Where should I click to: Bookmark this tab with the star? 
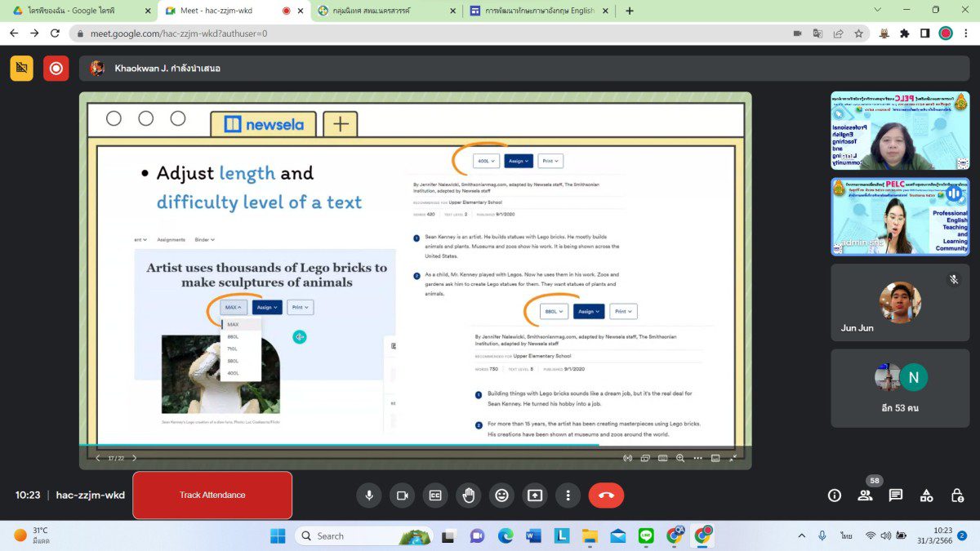(858, 33)
